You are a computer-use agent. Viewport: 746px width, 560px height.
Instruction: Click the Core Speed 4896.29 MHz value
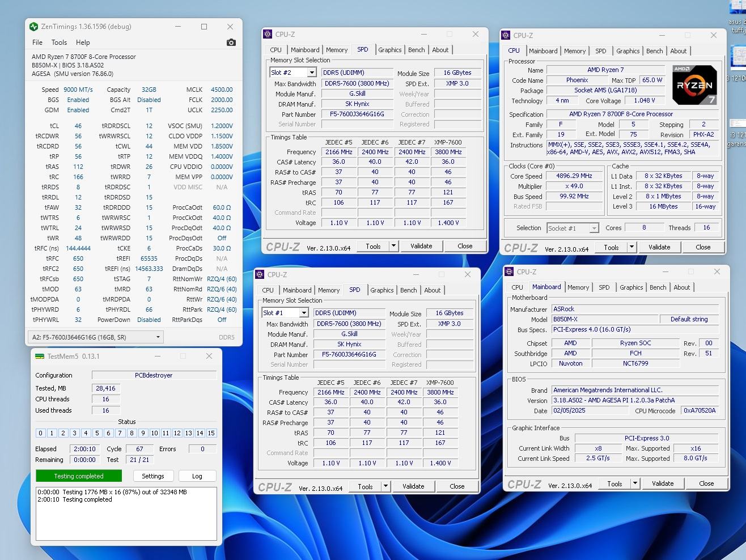[574, 176]
